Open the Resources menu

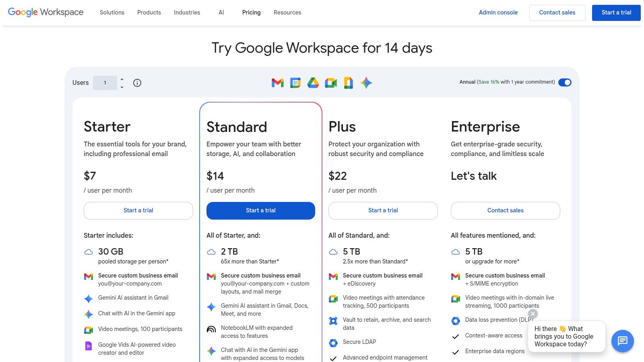(x=287, y=12)
